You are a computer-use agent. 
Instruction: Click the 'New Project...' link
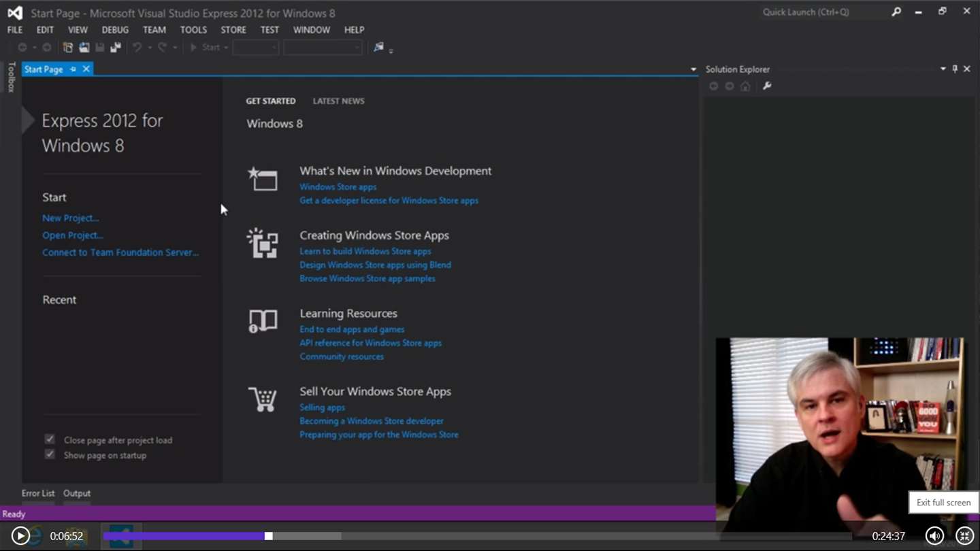(70, 218)
